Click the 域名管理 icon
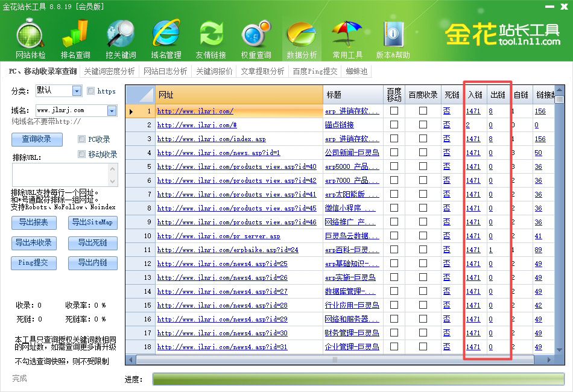 click(x=165, y=36)
